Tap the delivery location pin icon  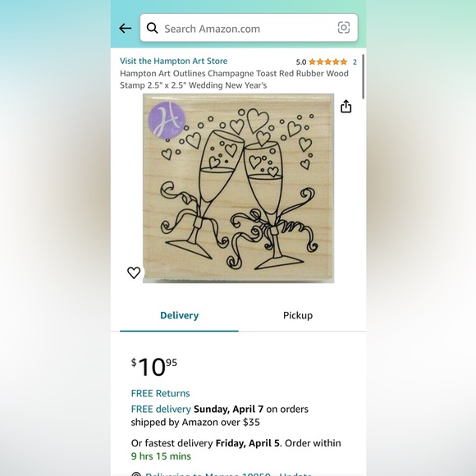[136, 474]
